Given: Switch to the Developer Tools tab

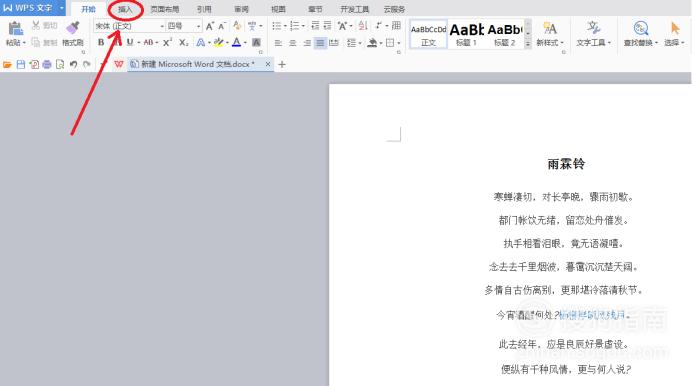Looking at the screenshot, I should (354, 9).
